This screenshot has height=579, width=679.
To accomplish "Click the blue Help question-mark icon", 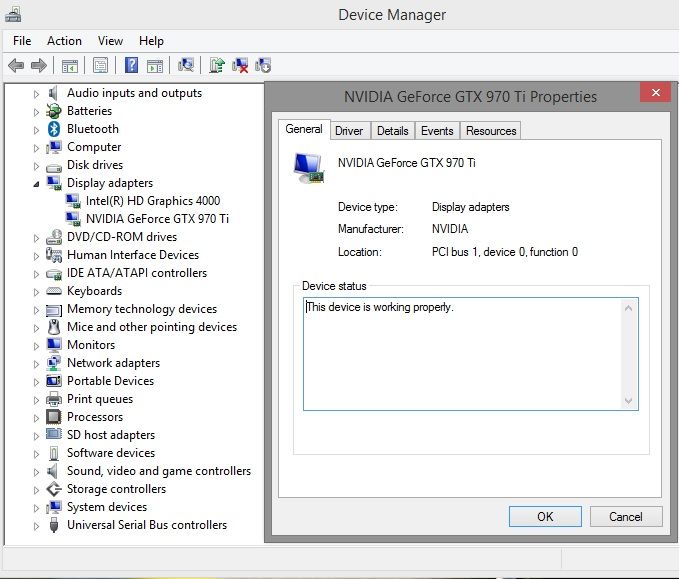I will point(132,65).
